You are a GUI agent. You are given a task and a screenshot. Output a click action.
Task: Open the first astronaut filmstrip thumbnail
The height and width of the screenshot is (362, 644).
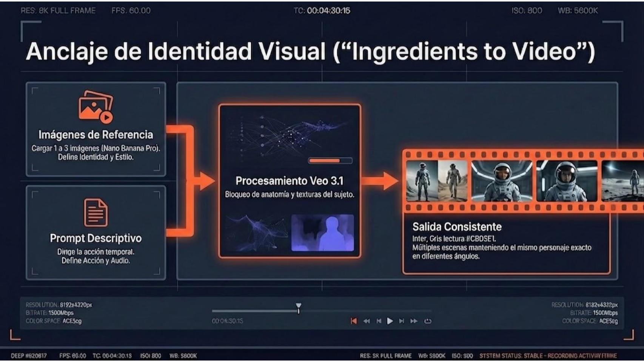(436, 181)
